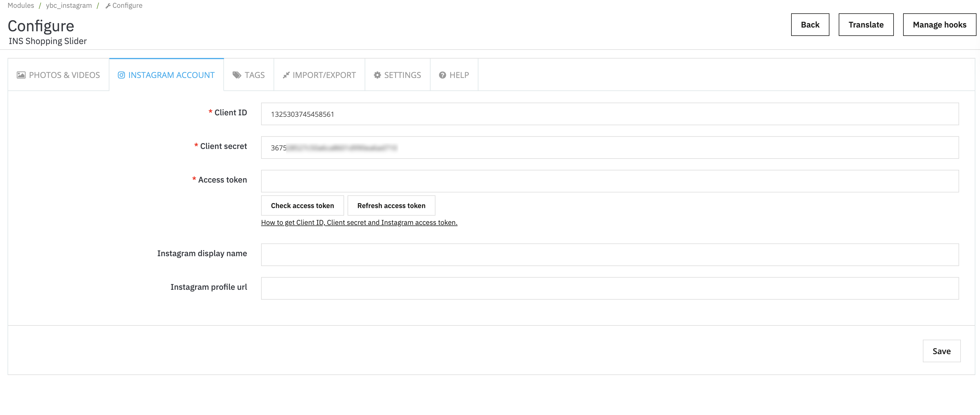
Task: Open ybc_instagram in the breadcrumb
Action: point(69,6)
